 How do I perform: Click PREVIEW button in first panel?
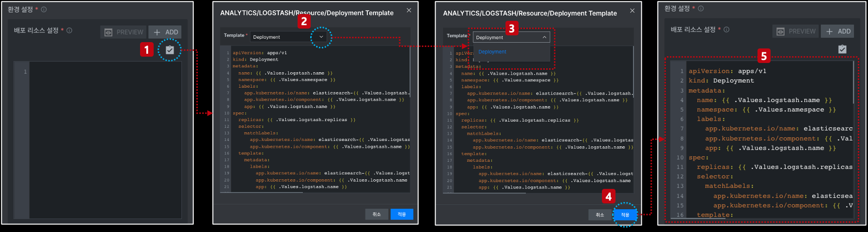(124, 32)
